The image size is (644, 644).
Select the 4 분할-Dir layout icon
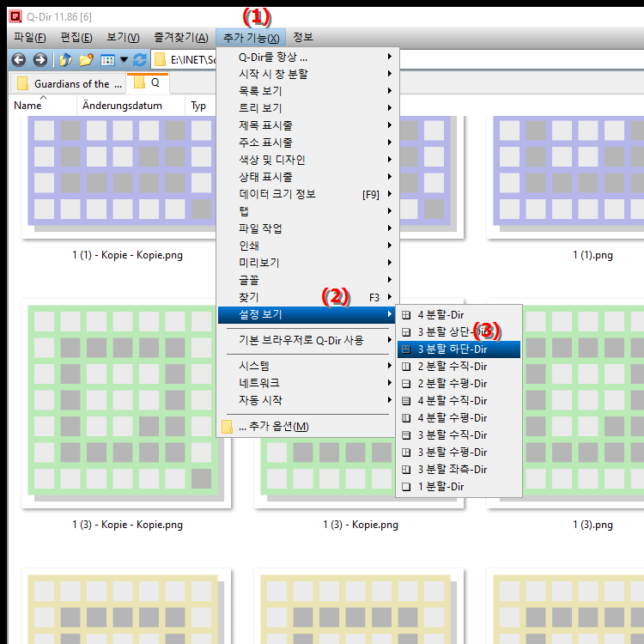[x=406, y=315]
